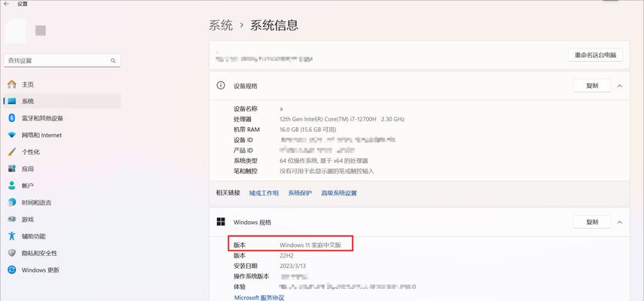Click the 安装日期 label
The image size is (644, 301).
pyautogui.click(x=246, y=266)
